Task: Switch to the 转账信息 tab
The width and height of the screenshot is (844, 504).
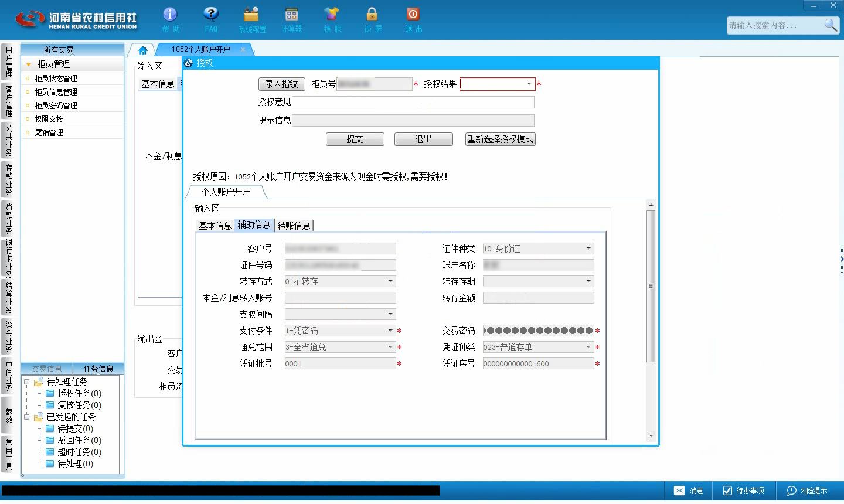Action: pos(294,225)
